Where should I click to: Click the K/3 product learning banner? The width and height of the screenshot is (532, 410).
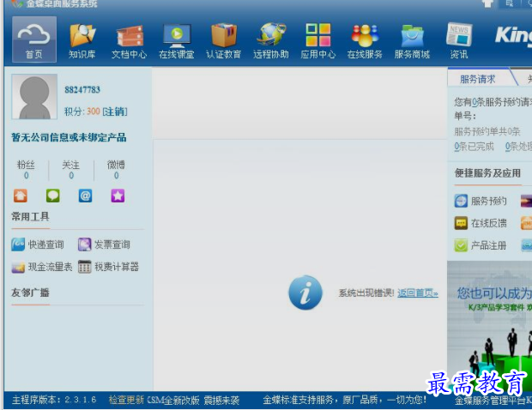click(490, 326)
